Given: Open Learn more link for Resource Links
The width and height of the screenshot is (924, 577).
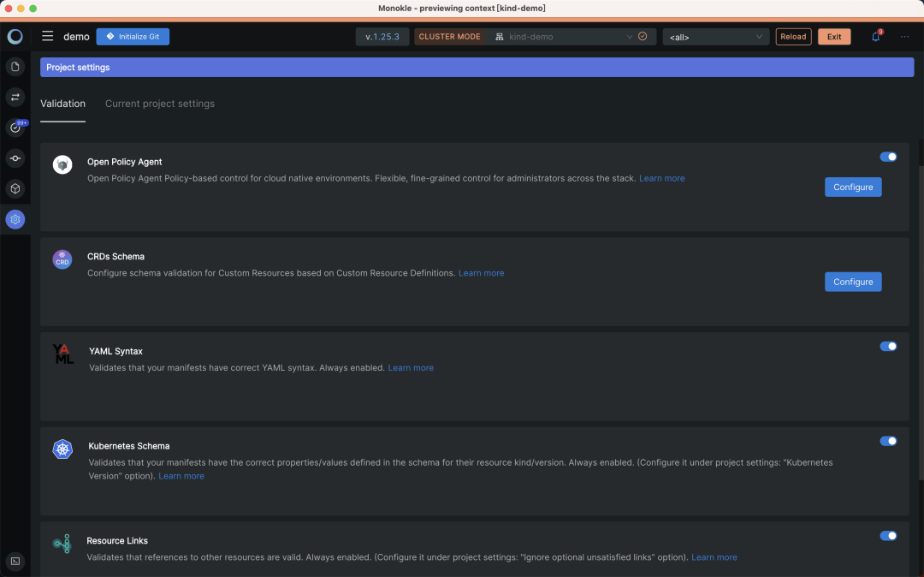Looking at the screenshot, I should [714, 557].
